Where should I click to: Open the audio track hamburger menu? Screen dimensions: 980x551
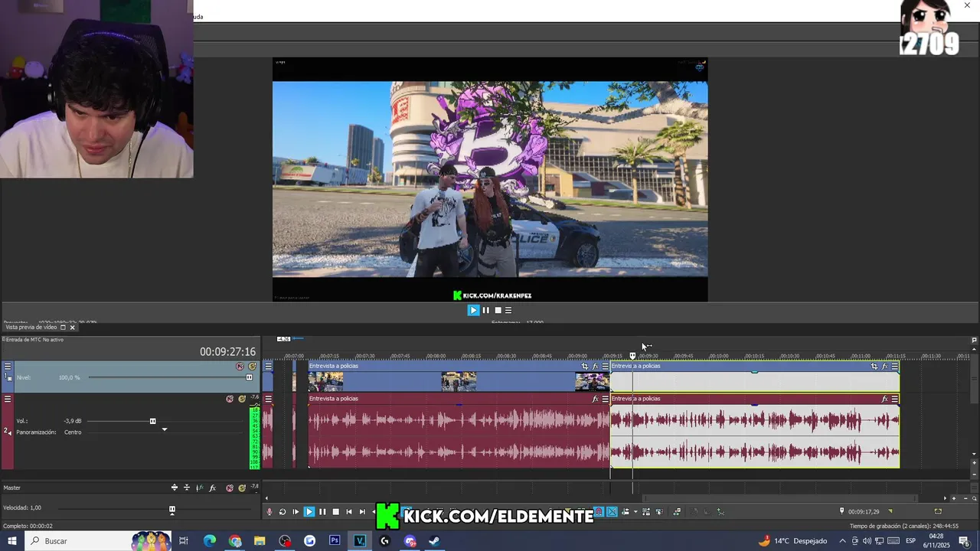point(8,399)
